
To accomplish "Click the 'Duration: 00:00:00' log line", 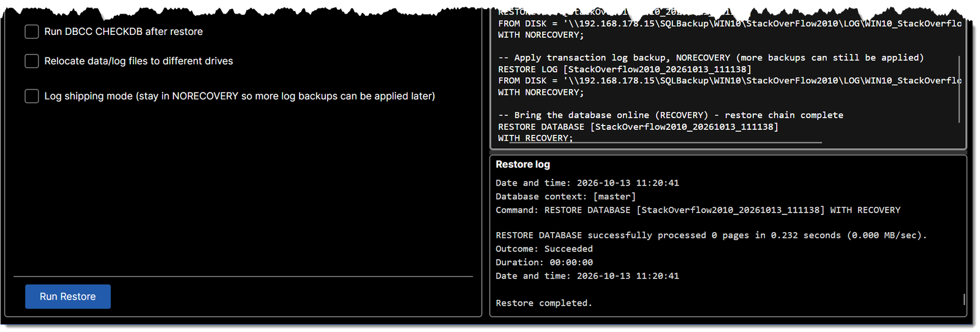I will point(544,262).
